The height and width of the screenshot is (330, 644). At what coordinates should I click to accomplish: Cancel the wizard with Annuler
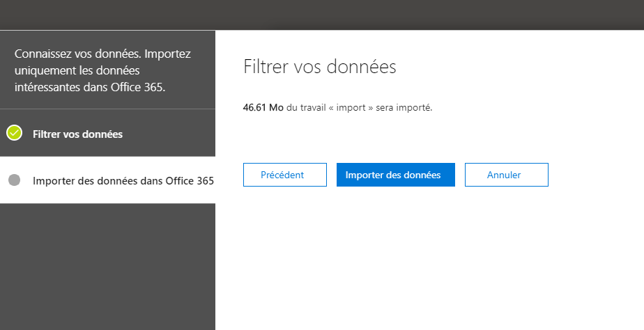[x=507, y=175]
